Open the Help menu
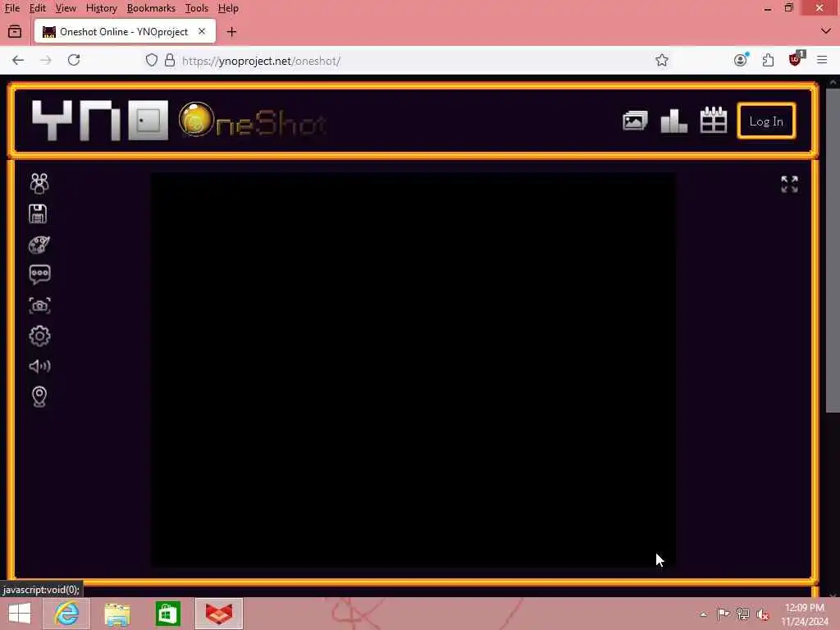 point(228,8)
